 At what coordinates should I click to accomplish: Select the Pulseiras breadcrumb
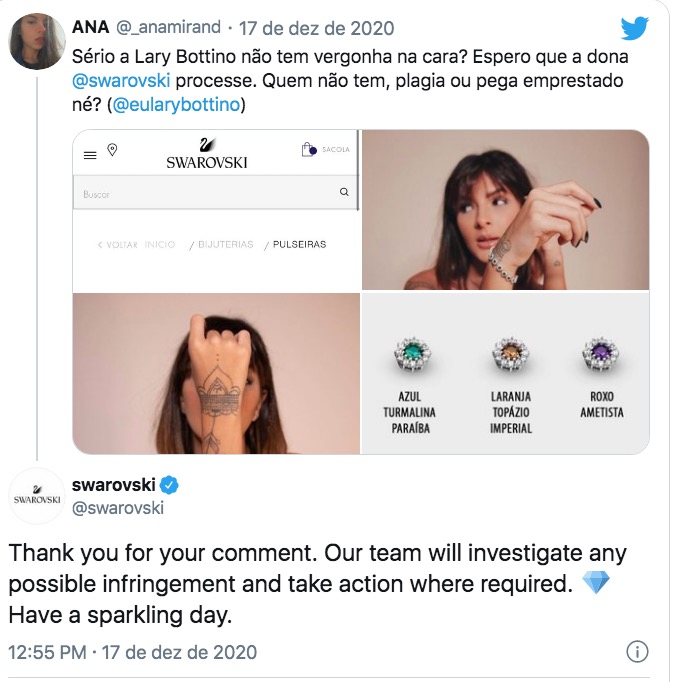(x=299, y=244)
